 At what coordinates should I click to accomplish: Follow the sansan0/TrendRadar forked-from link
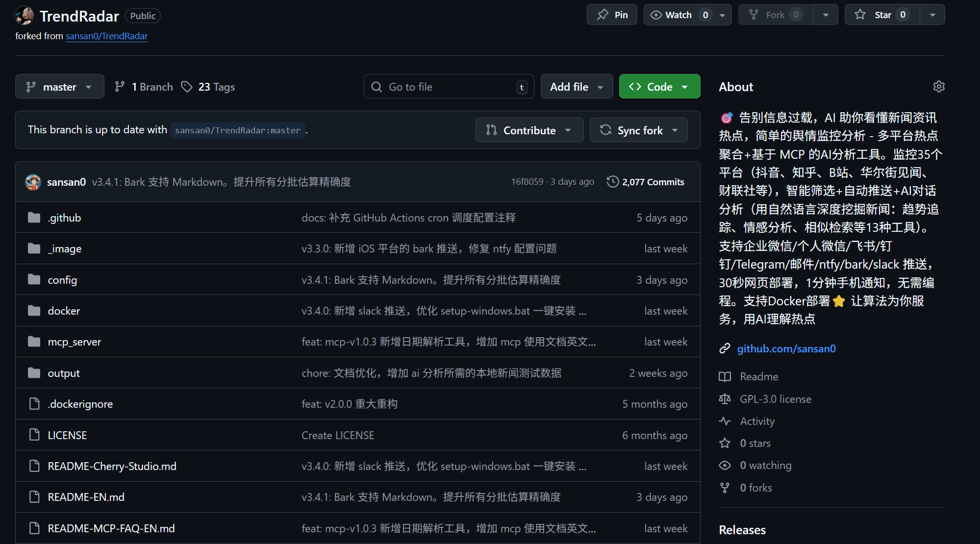(106, 36)
